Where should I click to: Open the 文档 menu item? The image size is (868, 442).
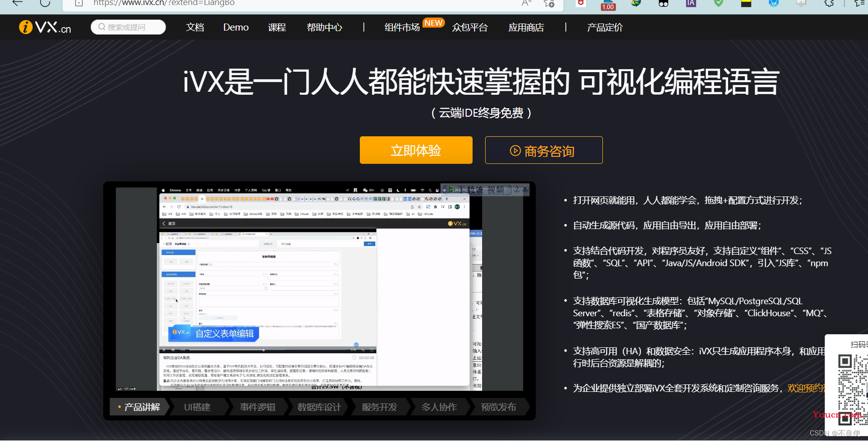coord(195,27)
